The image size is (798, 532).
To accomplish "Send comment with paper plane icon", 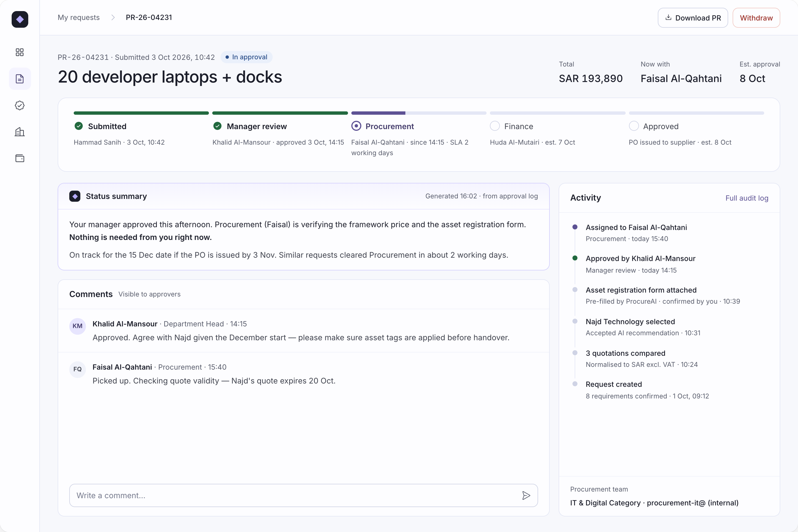I will 526,495.
